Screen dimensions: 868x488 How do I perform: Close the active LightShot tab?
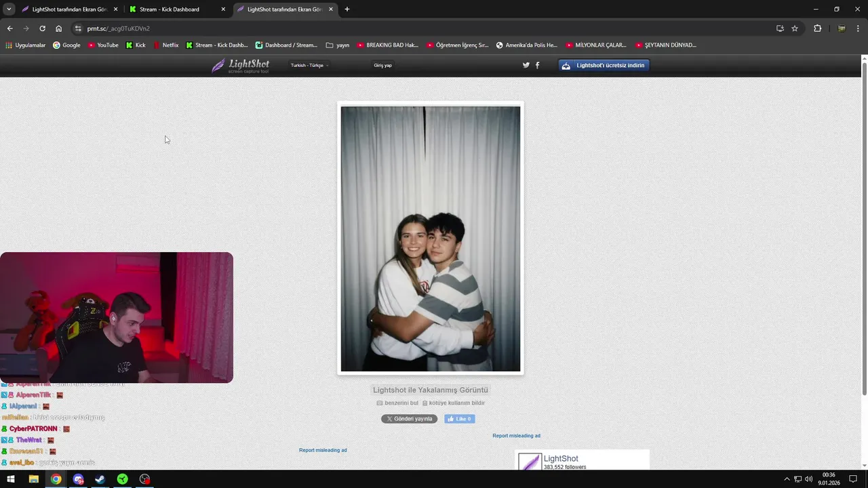[331, 9]
